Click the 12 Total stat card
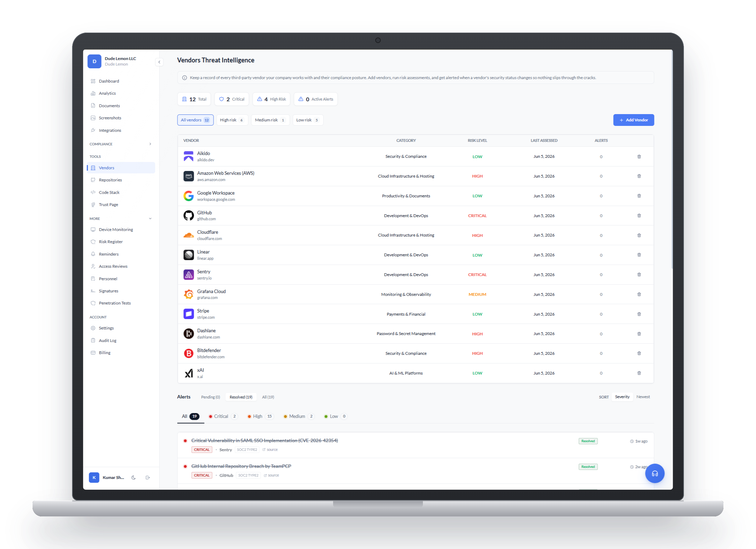 pos(194,99)
